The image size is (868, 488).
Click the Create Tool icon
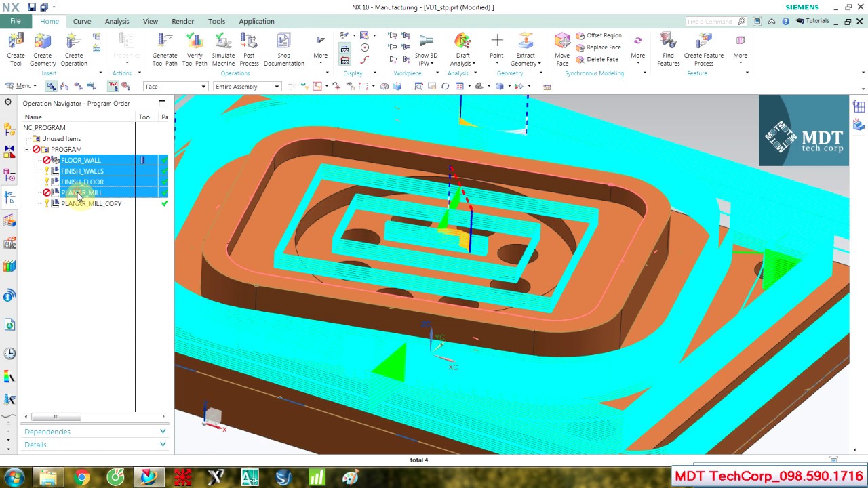point(16,49)
